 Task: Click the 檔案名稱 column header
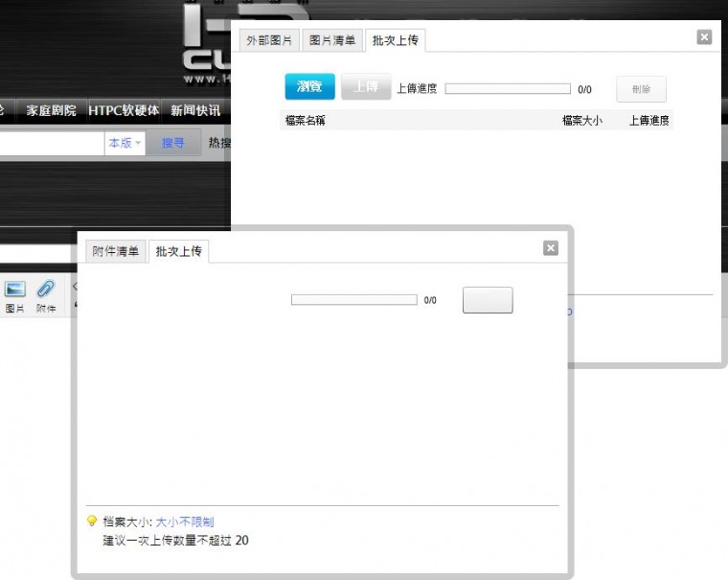305,121
